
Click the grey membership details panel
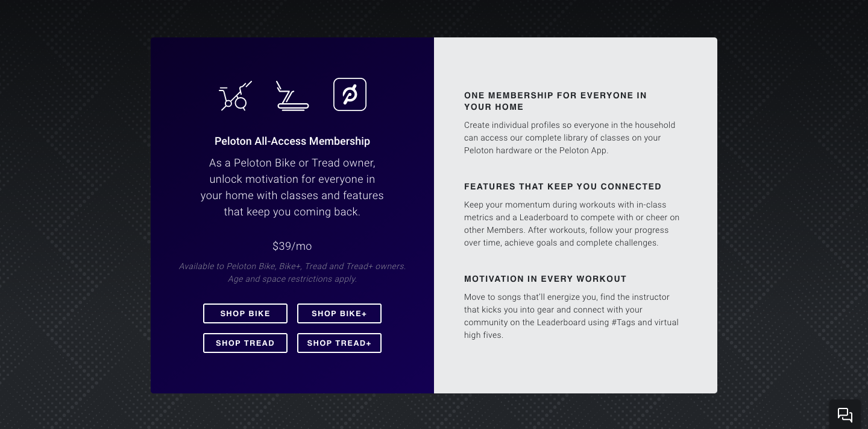pos(576,215)
